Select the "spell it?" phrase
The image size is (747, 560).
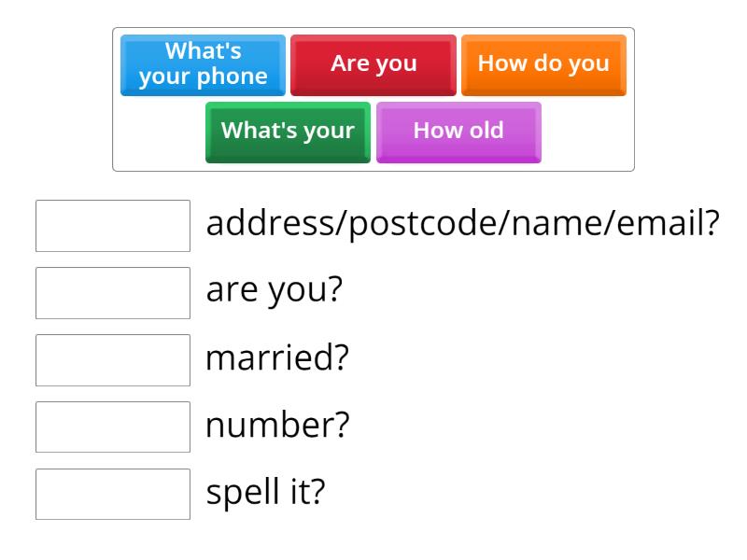tap(265, 494)
